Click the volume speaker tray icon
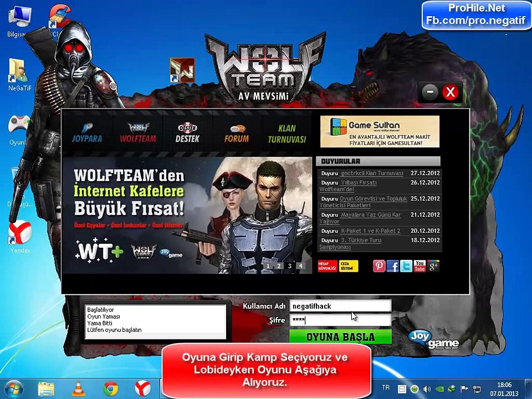 (427, 389)
